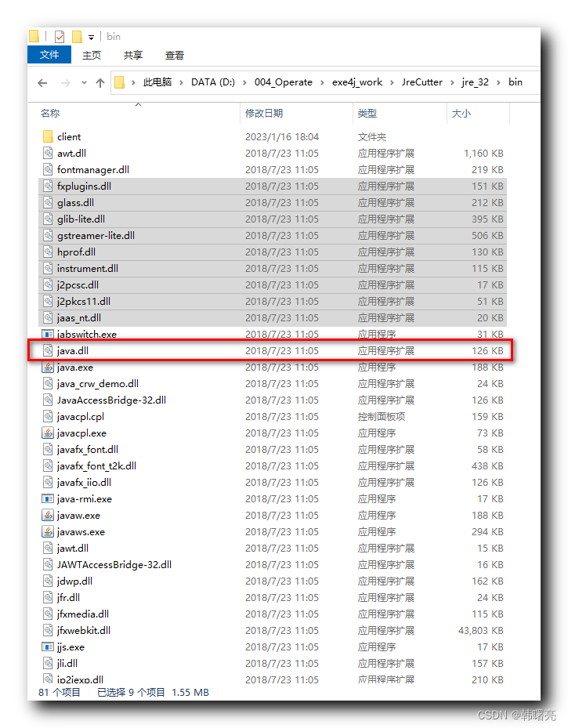Screen dimensions: 568x728
Task: Go up one folder level
Action: click(x=99, y=82)
